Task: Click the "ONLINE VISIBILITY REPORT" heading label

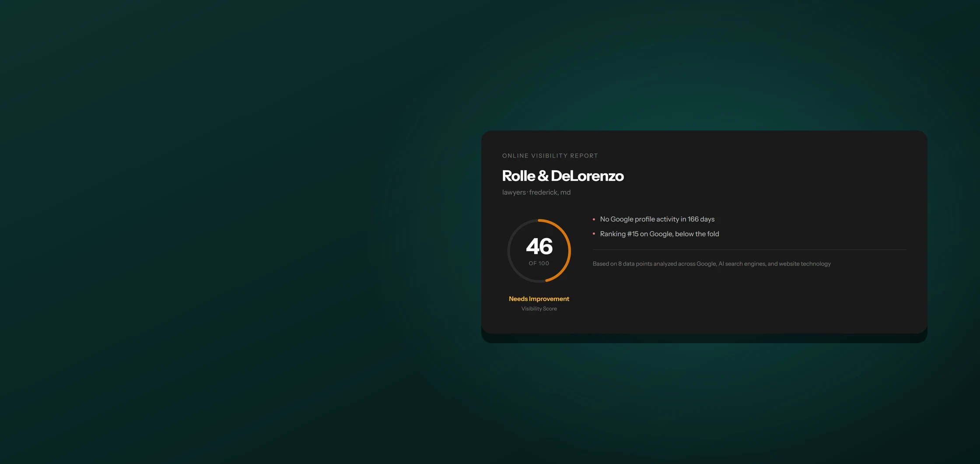Action: point(550,156)
